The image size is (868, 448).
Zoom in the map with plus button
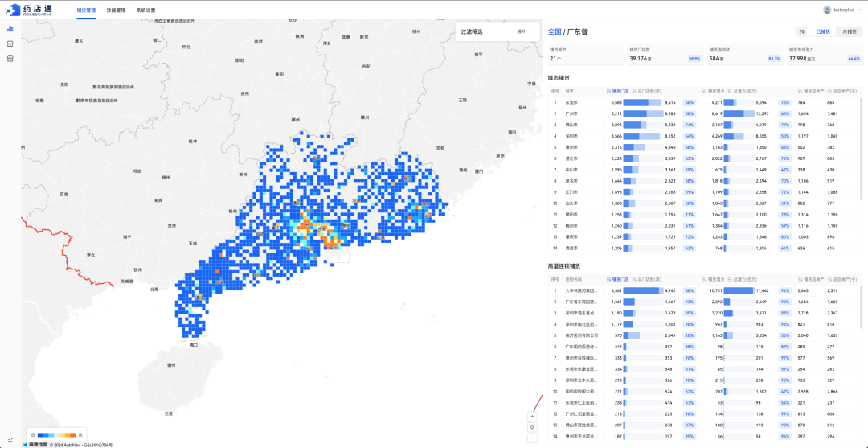(x=532, y=416)
